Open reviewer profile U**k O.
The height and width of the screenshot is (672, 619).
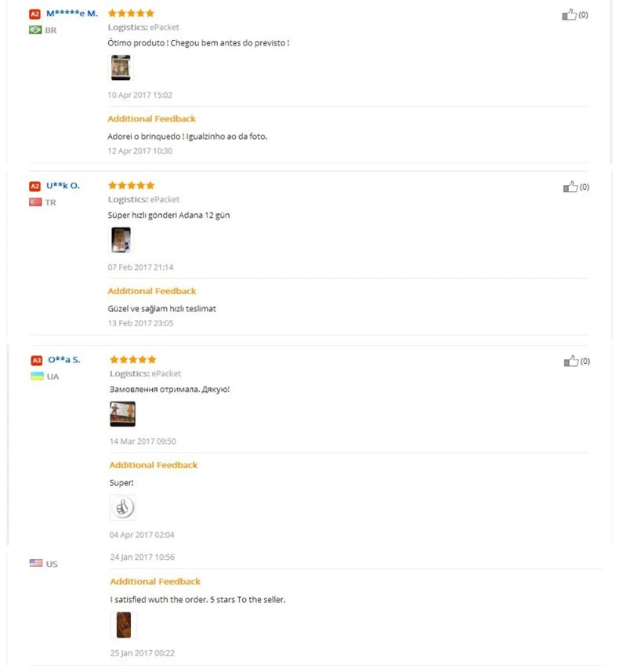pyautogui.click(x=63, y=186)
